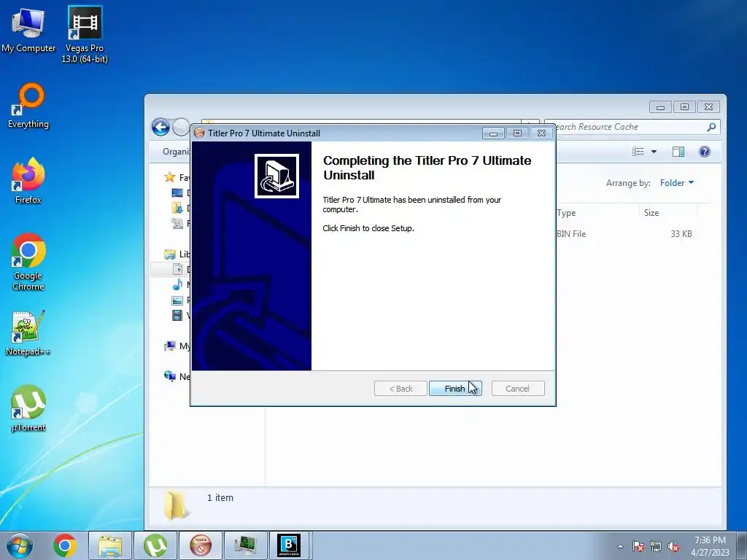Select Favorites star in navigation pane
Screen dimensions: 747x560
pos(169,177)
